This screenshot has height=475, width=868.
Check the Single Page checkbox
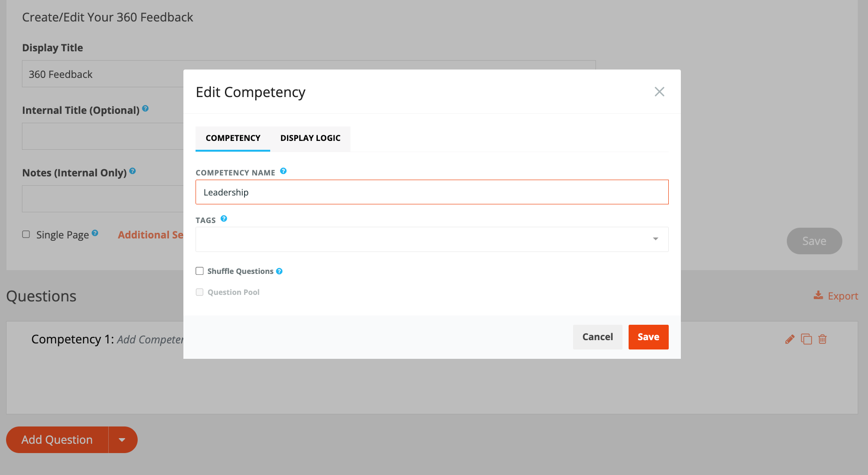[x=26, y=234]
